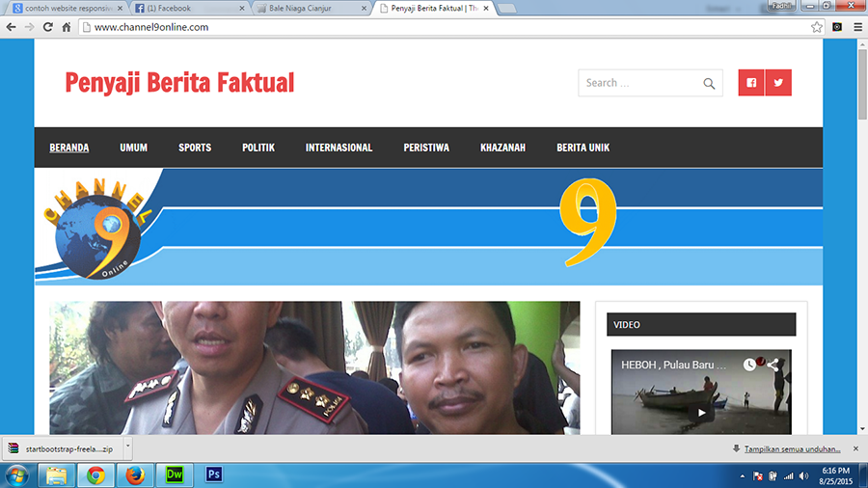Expand the downloaded zip file options arrow
The height and width of the screenshot is (488, 868).
click(127, 448)
